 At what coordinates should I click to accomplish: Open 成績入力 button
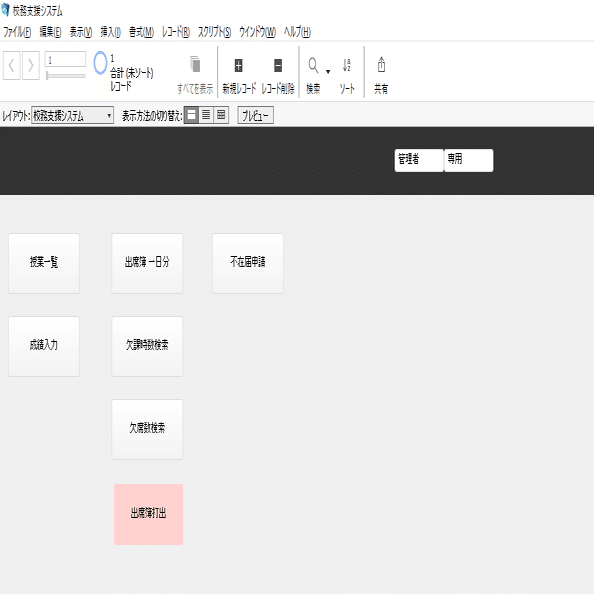[44, 346]
